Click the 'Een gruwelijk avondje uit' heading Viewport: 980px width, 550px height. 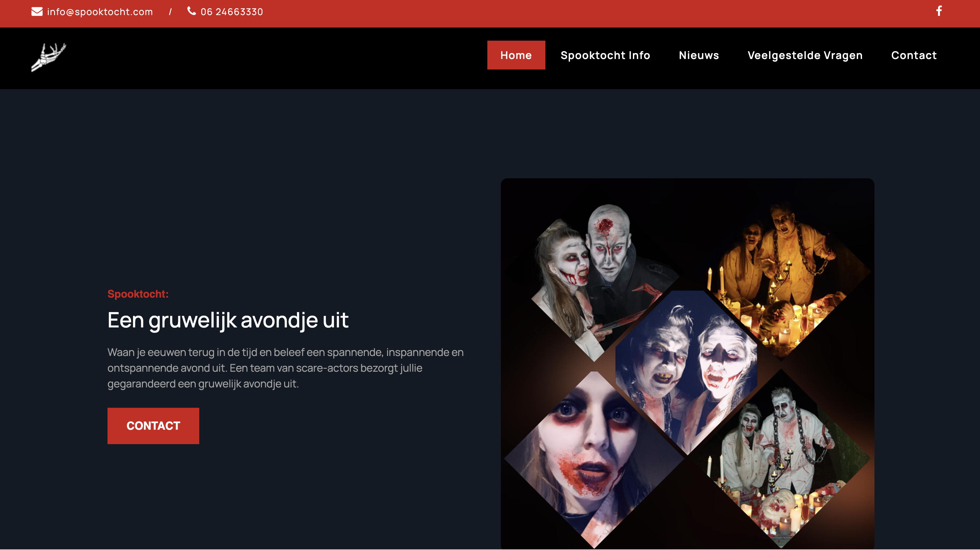coord(228,320)
